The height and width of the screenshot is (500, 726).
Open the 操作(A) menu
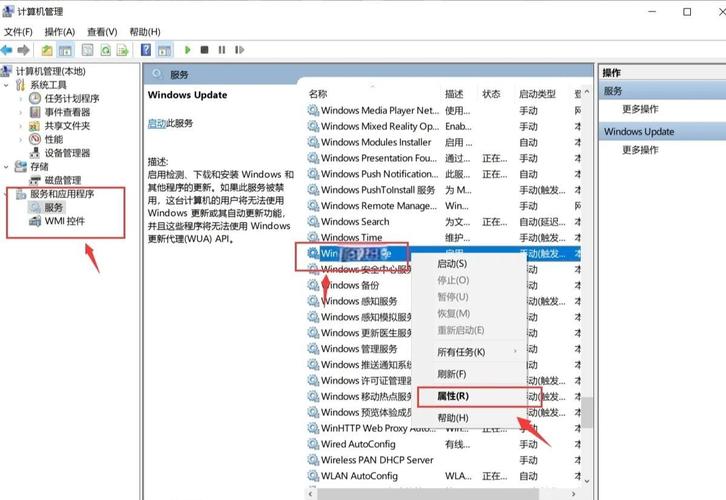[58, 31]
